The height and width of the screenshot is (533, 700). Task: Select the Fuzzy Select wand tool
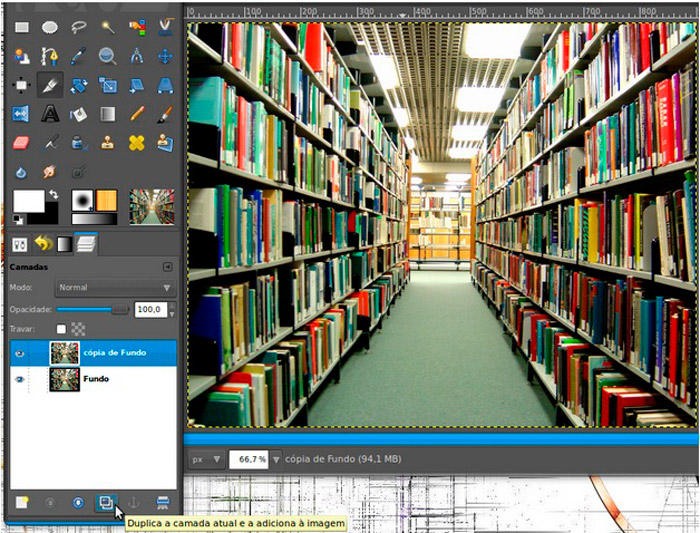(x=108, y=28)
